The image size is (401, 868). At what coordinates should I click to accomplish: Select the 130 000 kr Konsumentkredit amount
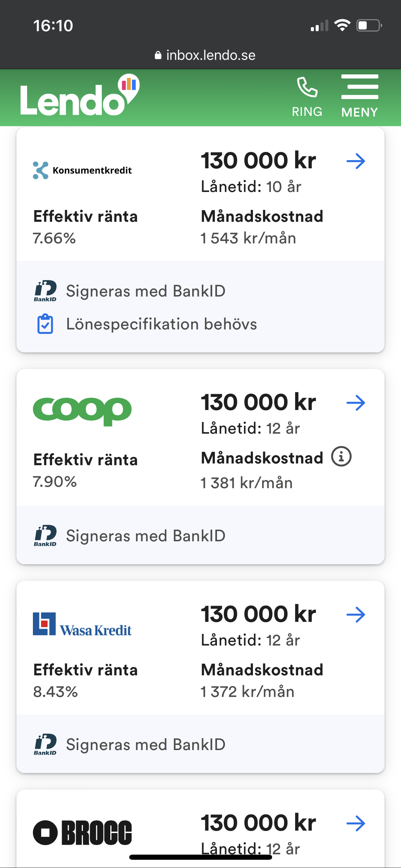coord(258,160)
